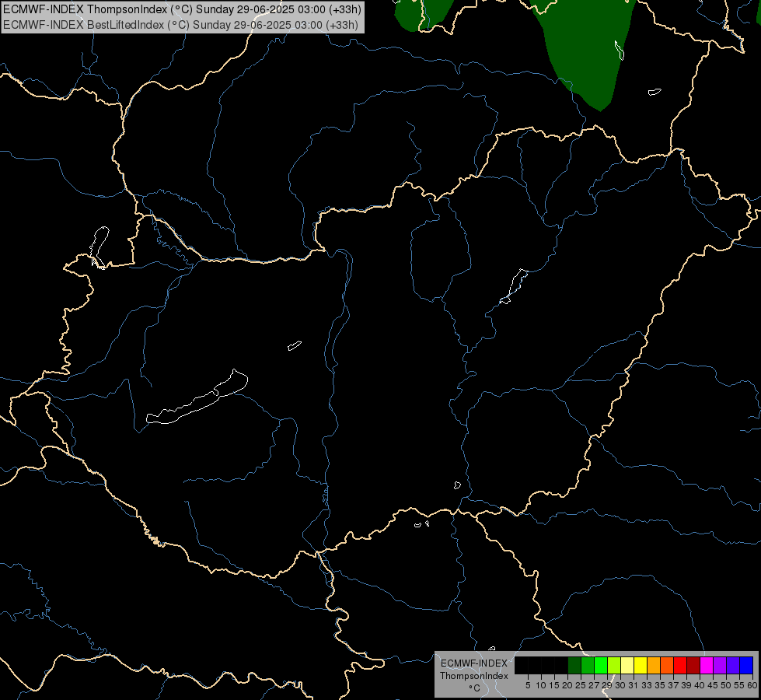Click the magenta 40-45 legend swatch
The image size is (761, 700).
707,666
